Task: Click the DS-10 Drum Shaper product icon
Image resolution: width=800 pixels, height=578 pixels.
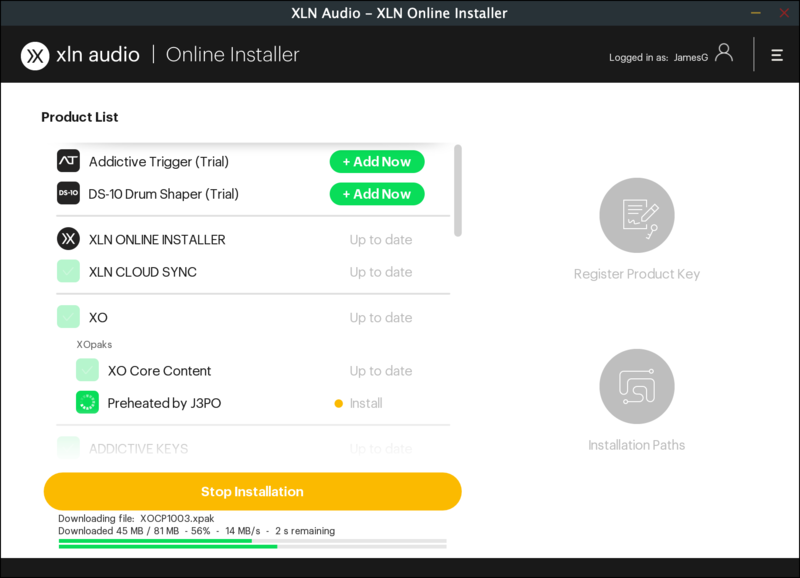Action: point(68,193)
